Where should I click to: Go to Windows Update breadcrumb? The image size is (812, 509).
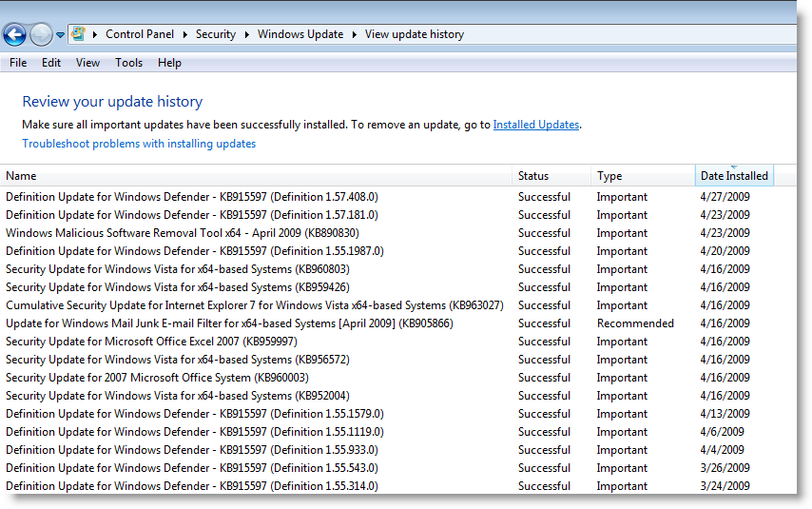point(300,34)
